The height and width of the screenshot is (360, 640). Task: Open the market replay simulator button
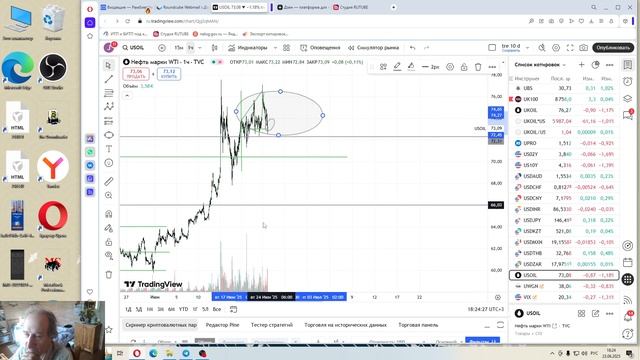tap(373, 48)
